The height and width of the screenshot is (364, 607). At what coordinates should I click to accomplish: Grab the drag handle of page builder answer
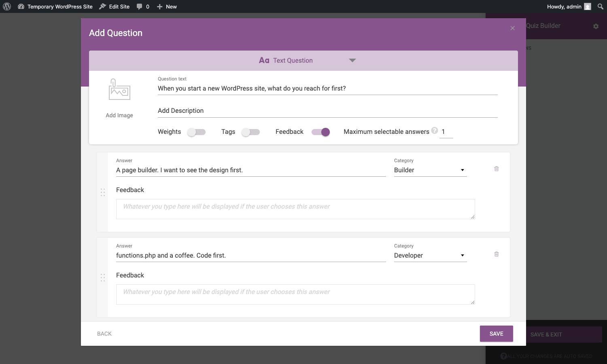103,193
